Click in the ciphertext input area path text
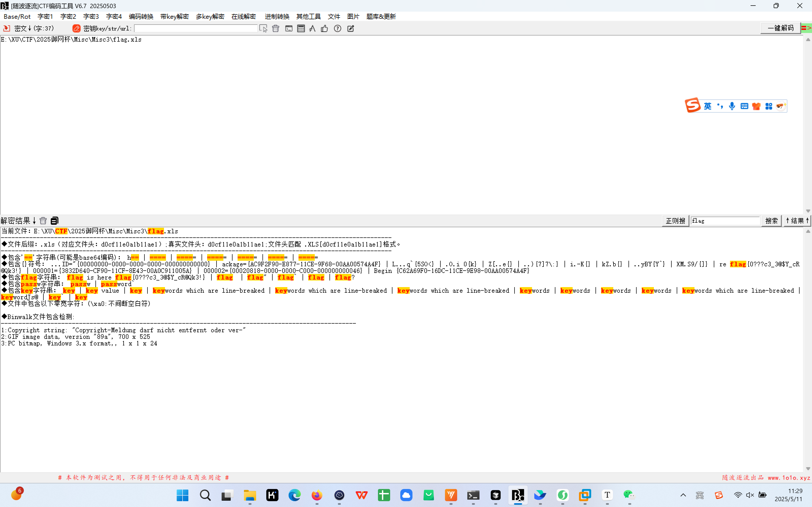 coord(71,40)
